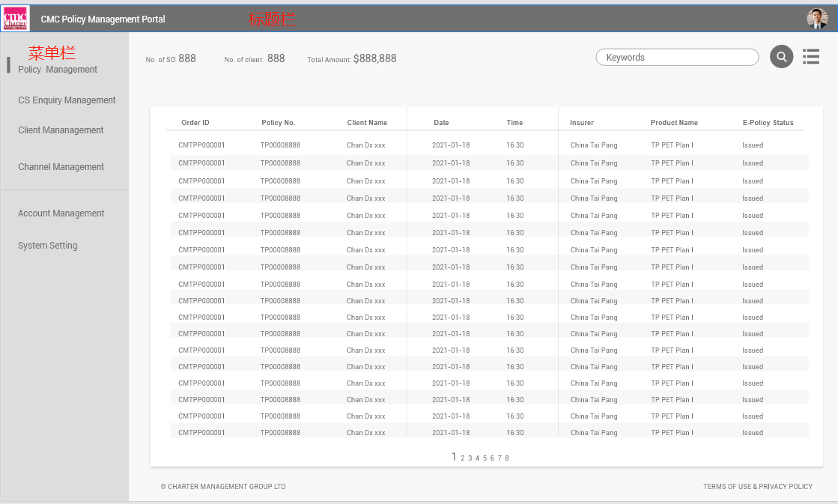Open the list view menu icon
This screenshot has width=838, height=504.
tap(811, 57)
